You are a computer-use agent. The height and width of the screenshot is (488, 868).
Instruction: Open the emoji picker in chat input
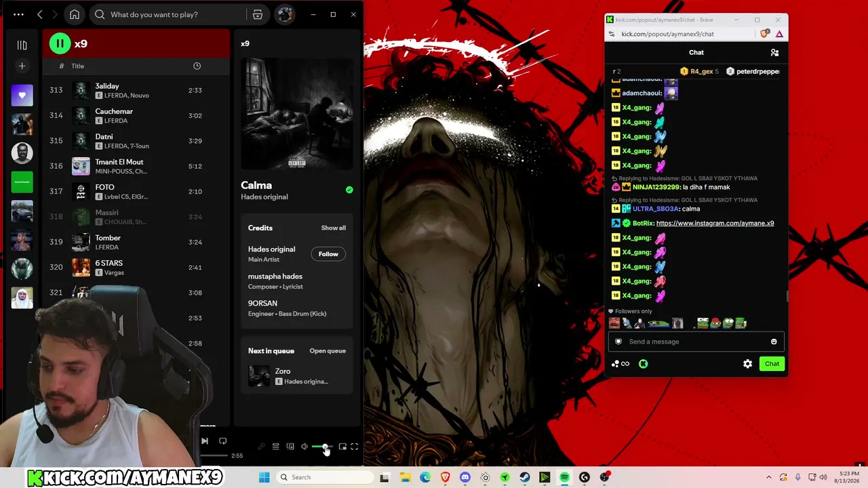click(774, 342)
